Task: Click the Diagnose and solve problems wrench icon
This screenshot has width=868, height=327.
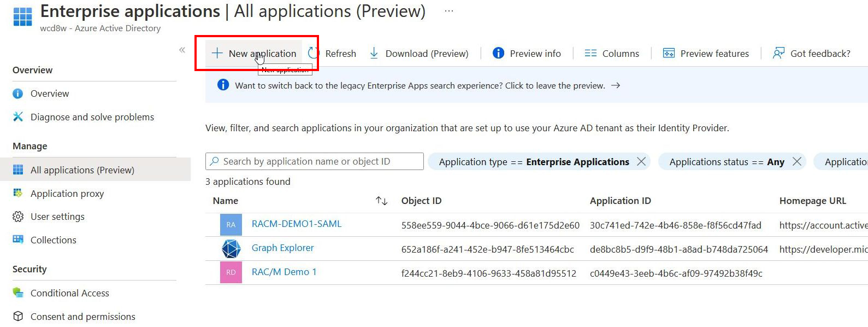Action: (18, 116)
